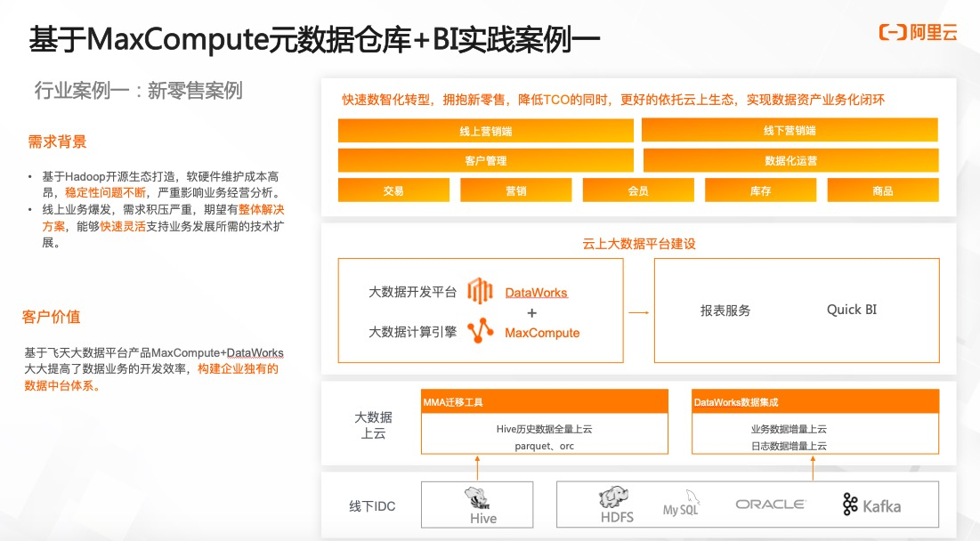
Task: Select the MaxCompute product icon
Action: pyautogui.click(x=480, y=331)
